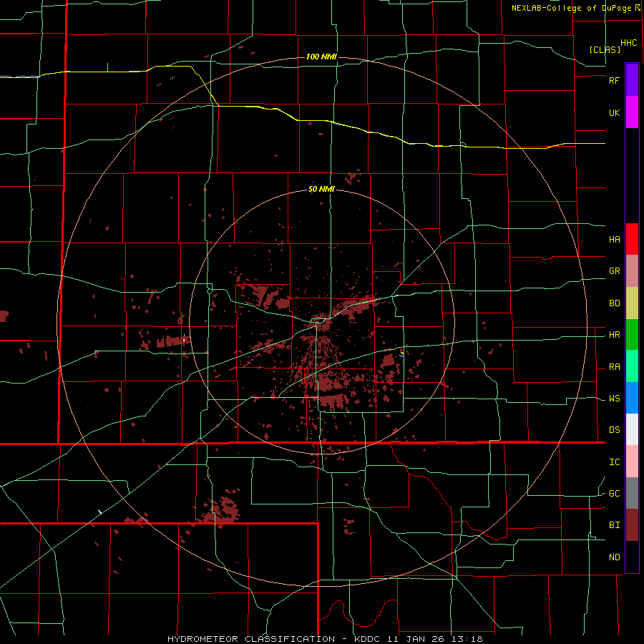Click the gray GC legend swatch
Viewport: 644px width, 644px height.
tap(632, 493)
